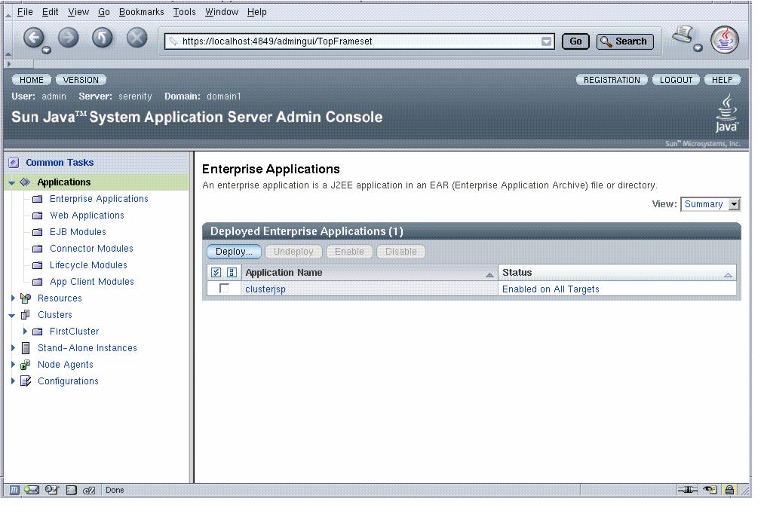The width and height of the screenshot is (767, 532).
Task: Click the Common Tasks icon
Action: [x=14, y=163]
